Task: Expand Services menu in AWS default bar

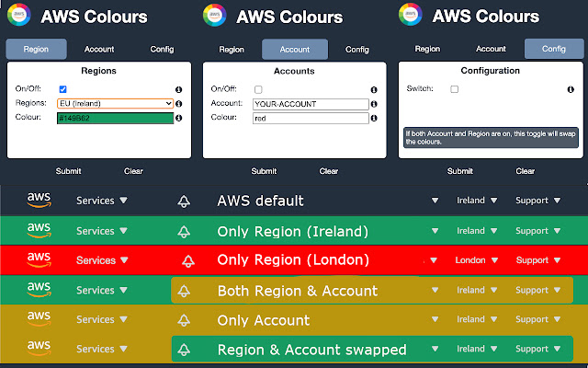Action: [101, 201]
